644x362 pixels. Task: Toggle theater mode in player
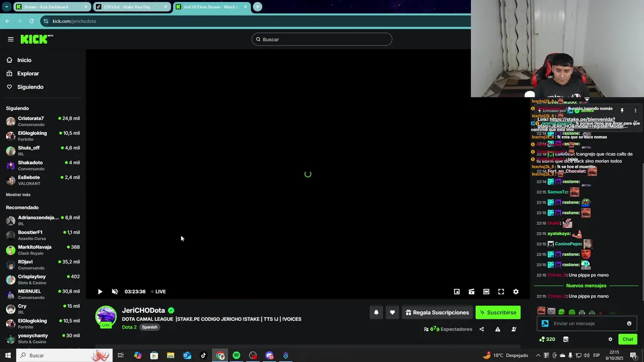486,292
